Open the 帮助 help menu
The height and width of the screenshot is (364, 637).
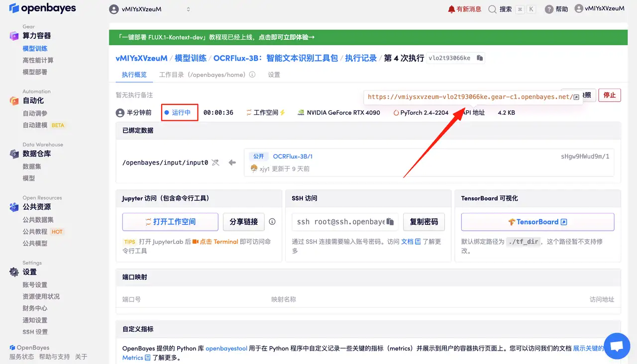(x=556, y=9)
